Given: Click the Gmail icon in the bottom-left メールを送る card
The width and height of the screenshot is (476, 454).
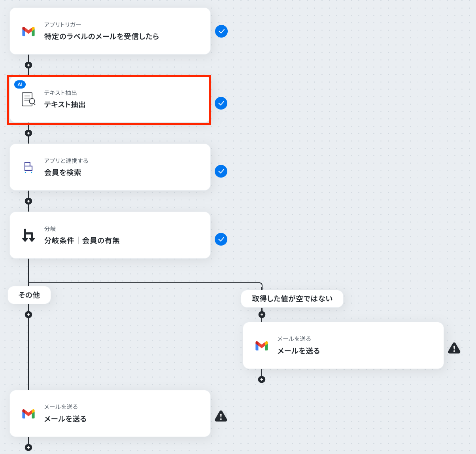Looking at the screenshot, I should (28, 414).
